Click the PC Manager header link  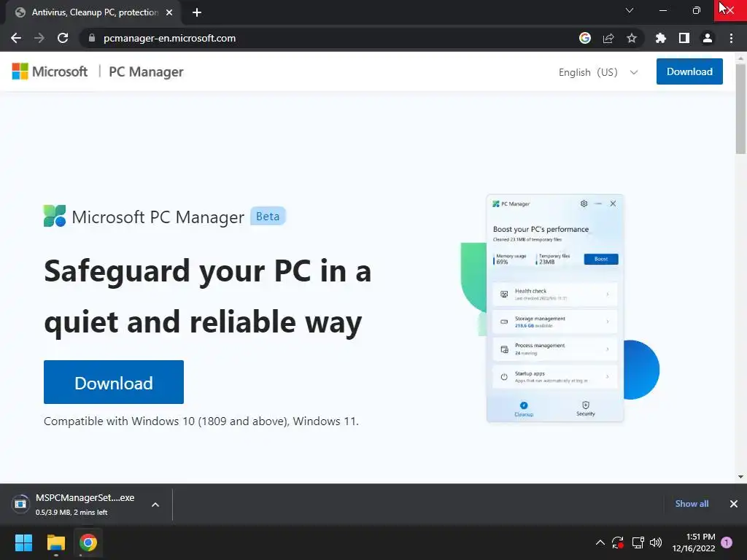(146, 71)
